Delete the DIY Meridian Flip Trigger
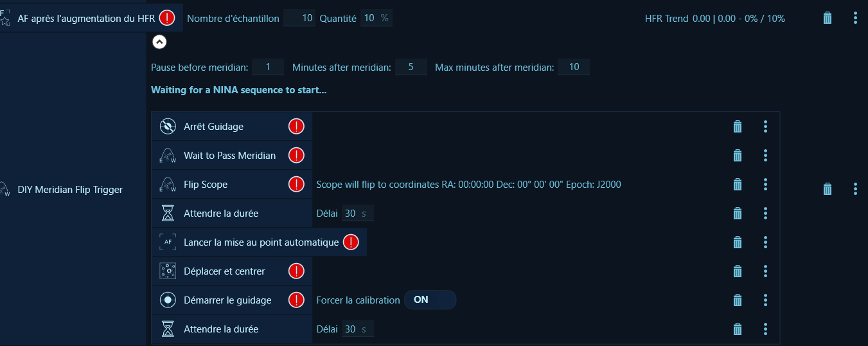Image resolution: width=868 pixels, height=346 pixels. 828,189
